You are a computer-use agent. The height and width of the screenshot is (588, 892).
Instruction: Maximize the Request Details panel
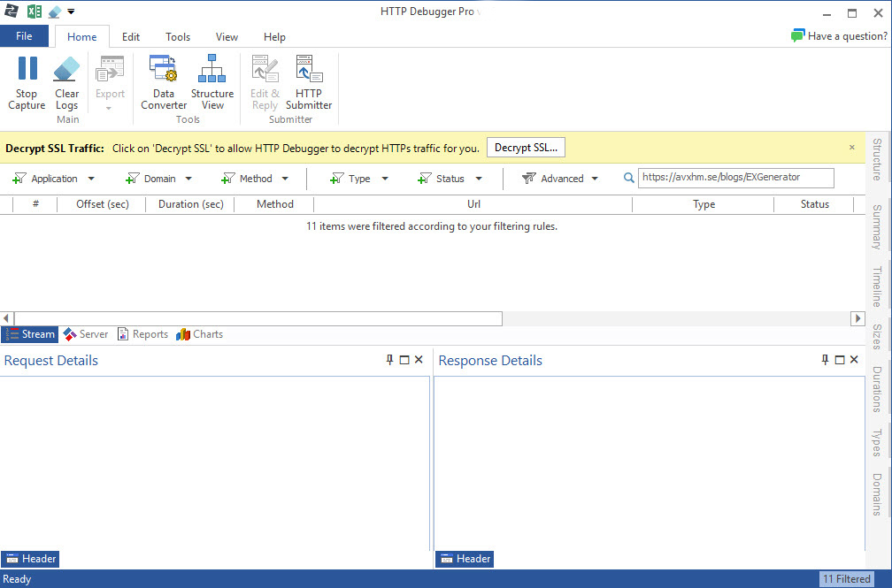(404, 360)
